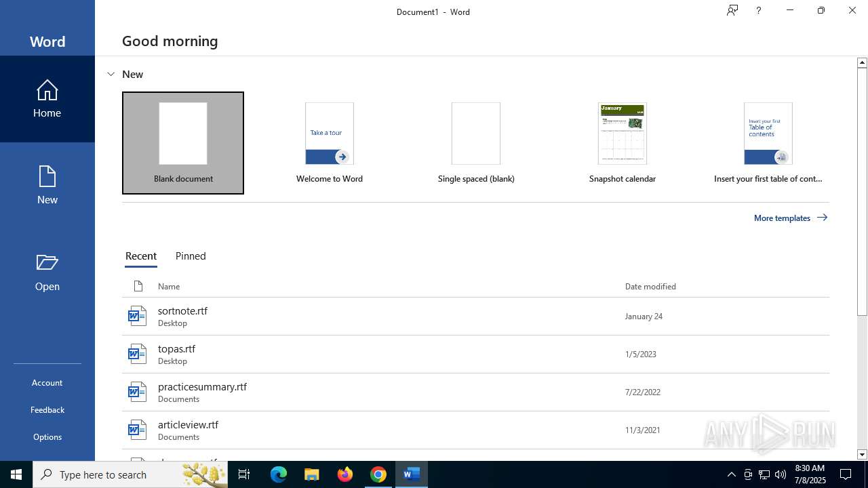Click the 7/22/2022 date entry
This screenshot has height=488, width=868.
click(x=643, y=392)
